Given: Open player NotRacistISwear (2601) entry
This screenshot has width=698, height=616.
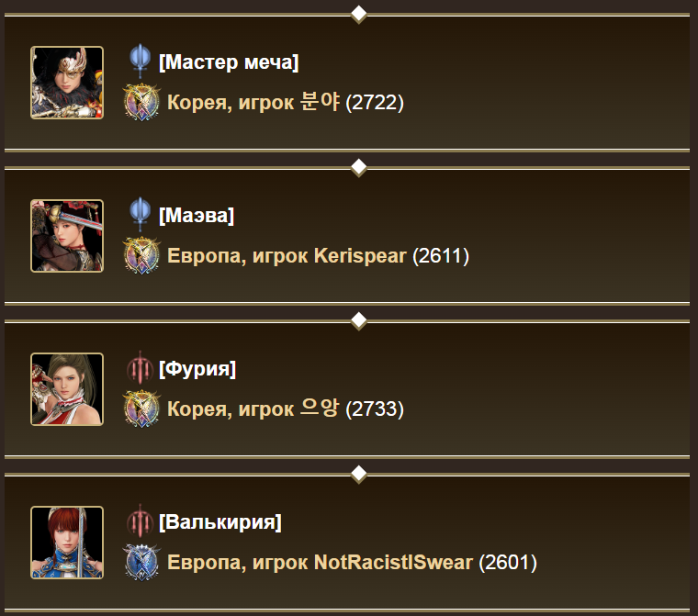Looking at the screenshot, I should (x=352, y=563).
